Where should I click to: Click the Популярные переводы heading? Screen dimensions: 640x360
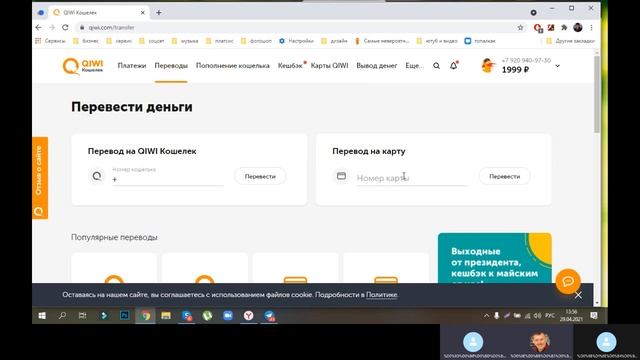[x=114, y=237]
